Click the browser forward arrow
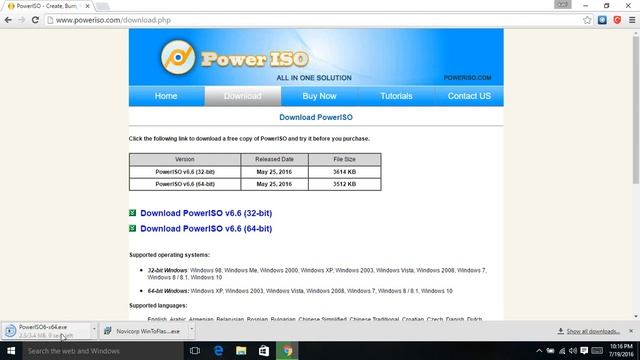 tap(22, 20)
